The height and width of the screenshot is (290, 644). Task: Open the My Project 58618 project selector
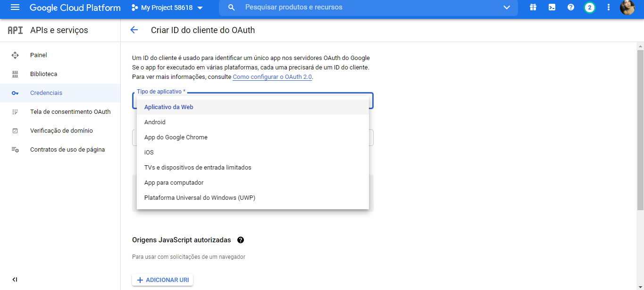[167, 8]
